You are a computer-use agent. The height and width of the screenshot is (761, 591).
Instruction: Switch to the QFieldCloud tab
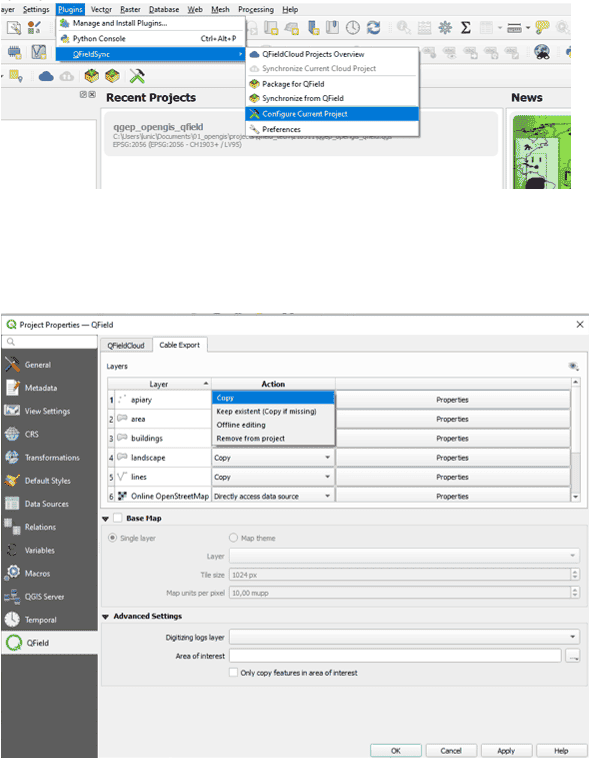126,346
